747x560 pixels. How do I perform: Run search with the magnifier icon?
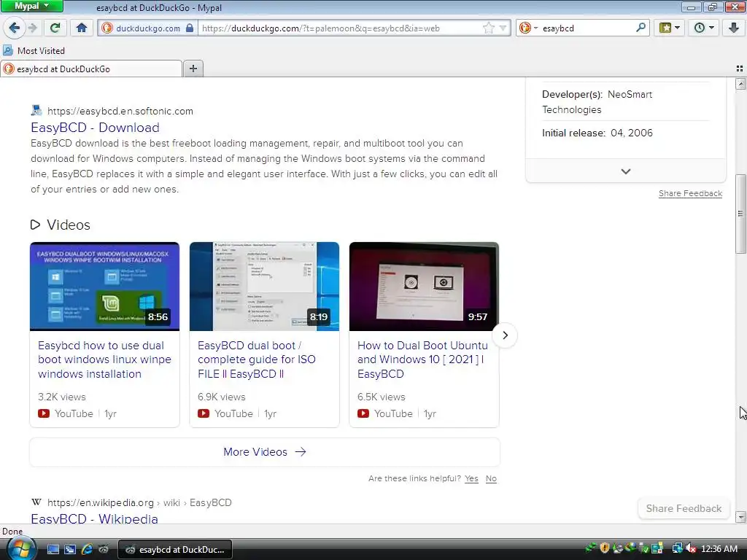(640, 28)
